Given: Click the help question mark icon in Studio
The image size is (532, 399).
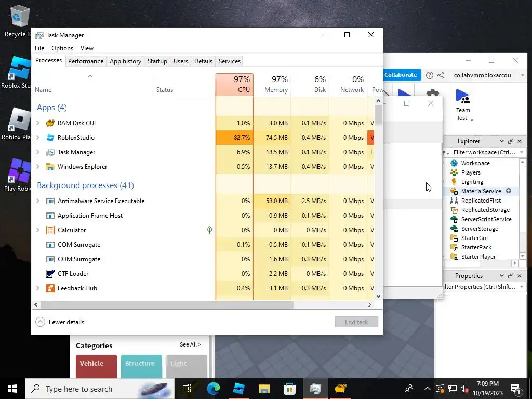Looking at the screenshot, I should (x=430, y=75).
